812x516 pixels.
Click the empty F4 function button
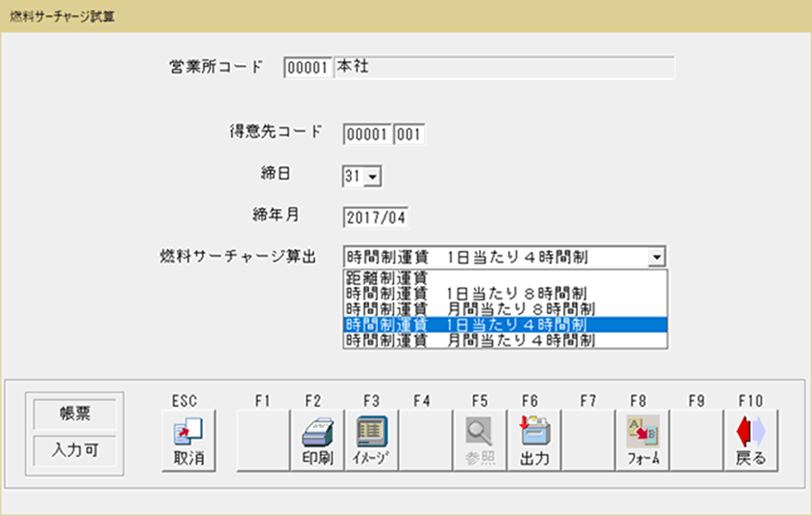[x=425, y=440]
